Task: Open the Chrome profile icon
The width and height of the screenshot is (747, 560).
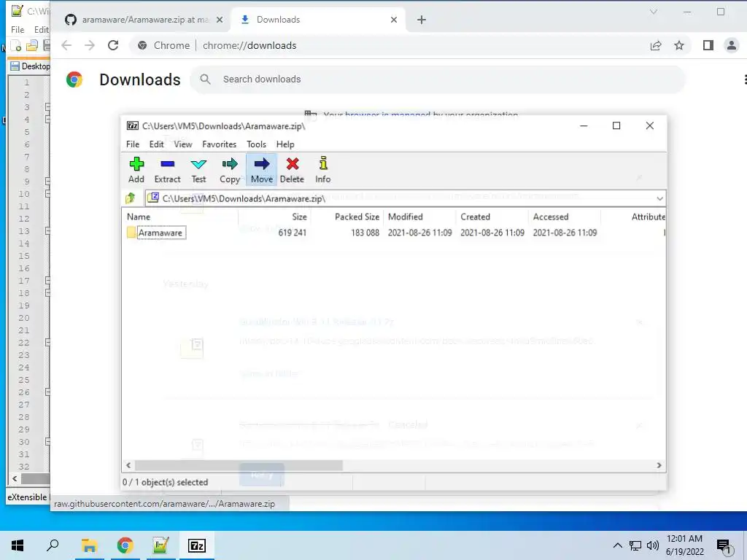Action: click(x=731, y=46)
